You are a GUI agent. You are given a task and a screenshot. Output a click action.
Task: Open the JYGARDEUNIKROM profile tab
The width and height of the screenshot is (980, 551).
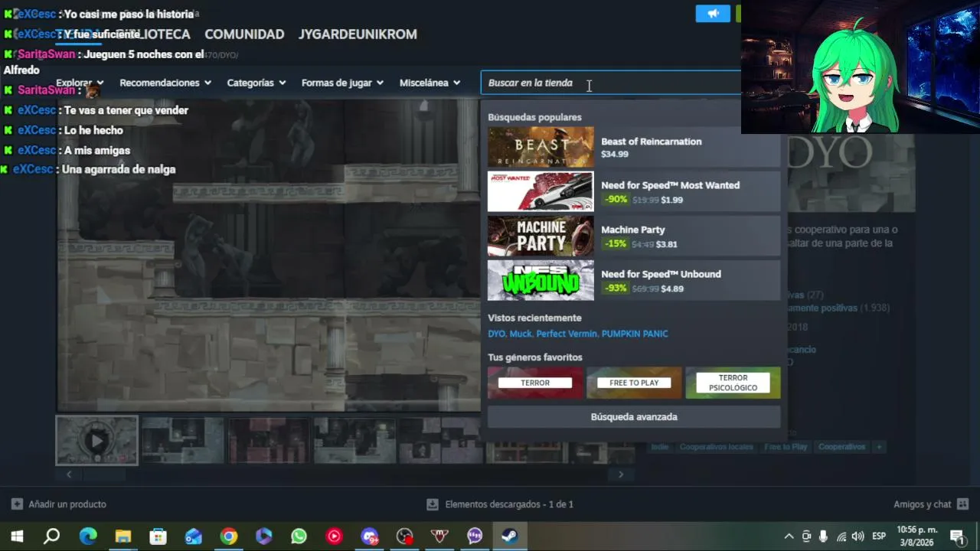tap(358, 34)
